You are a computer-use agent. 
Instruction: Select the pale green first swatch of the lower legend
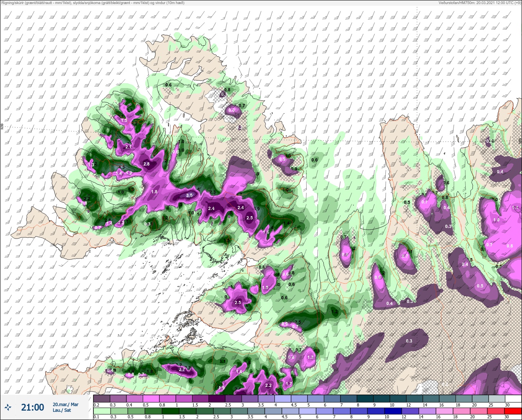[102, 411]
